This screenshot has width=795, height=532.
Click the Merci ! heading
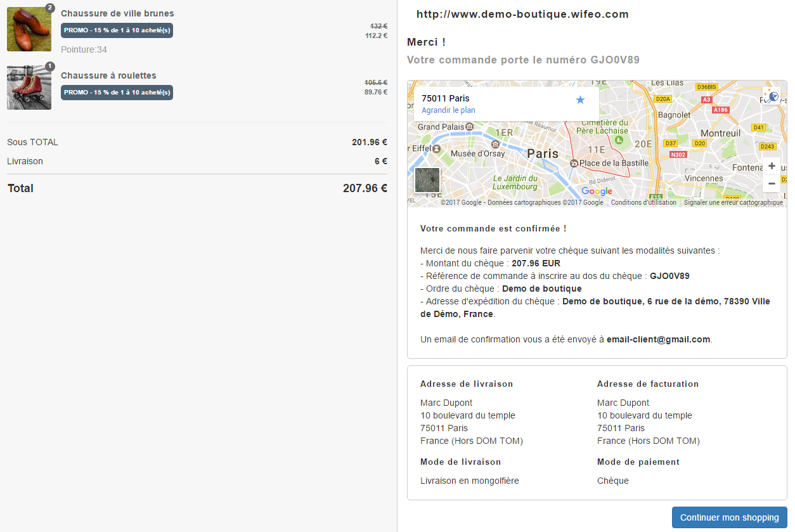[426, 42]
